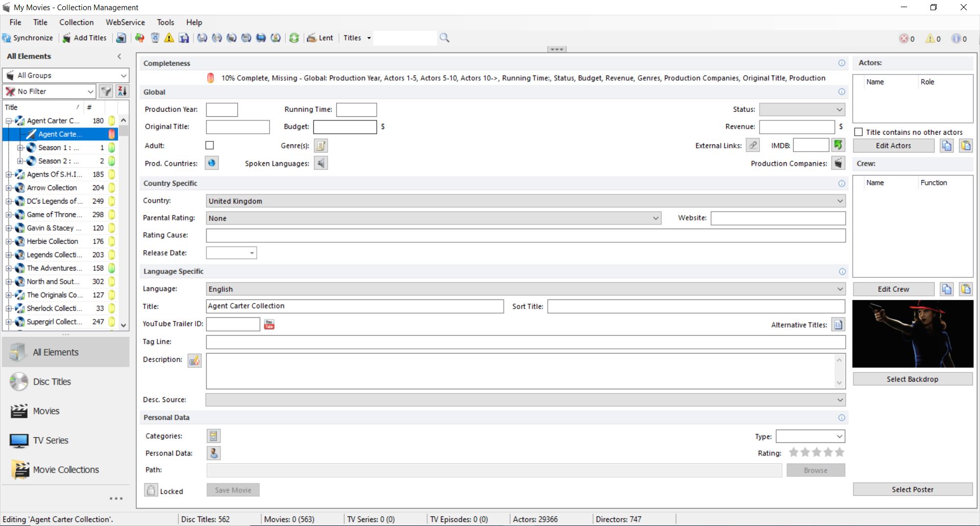The height and width of the screenshot is (526, 980).
Task: Open the Genre(s) editor icon
Action: (x=321, y=146)
